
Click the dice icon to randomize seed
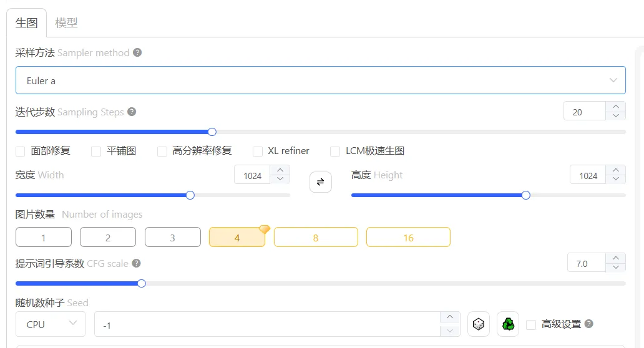tap(478, 324)
